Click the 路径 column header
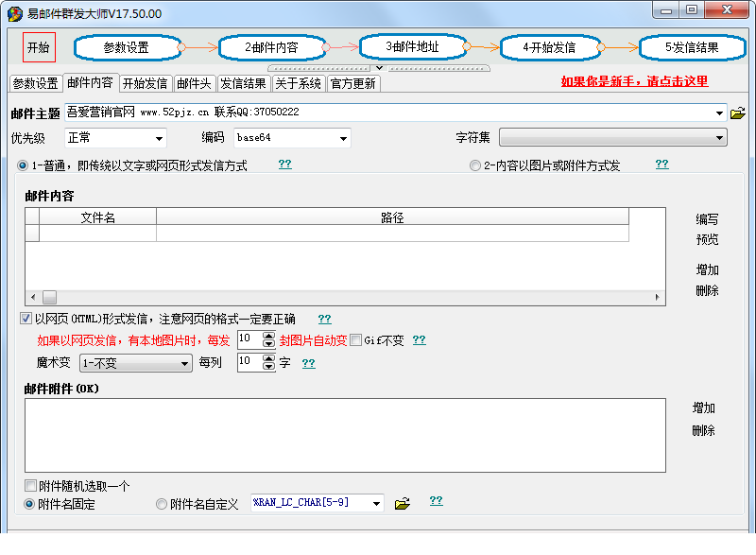The image size is (756, 555). (x=392, y=217)
